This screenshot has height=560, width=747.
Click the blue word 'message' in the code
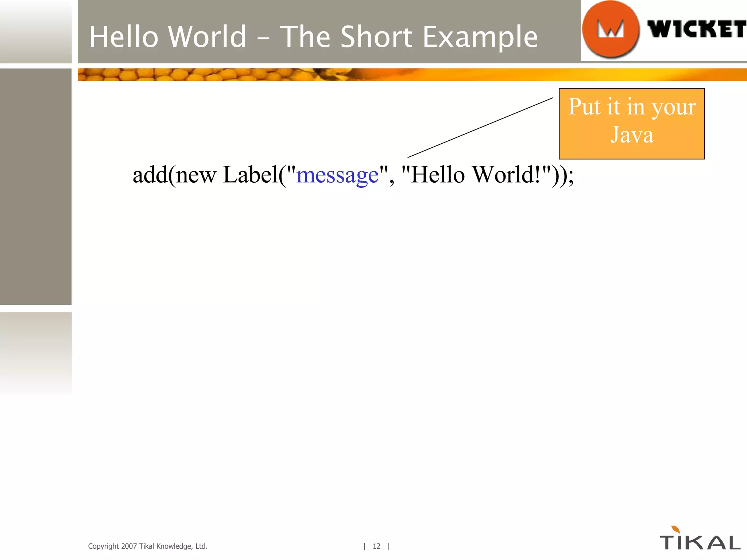(337, 175)
